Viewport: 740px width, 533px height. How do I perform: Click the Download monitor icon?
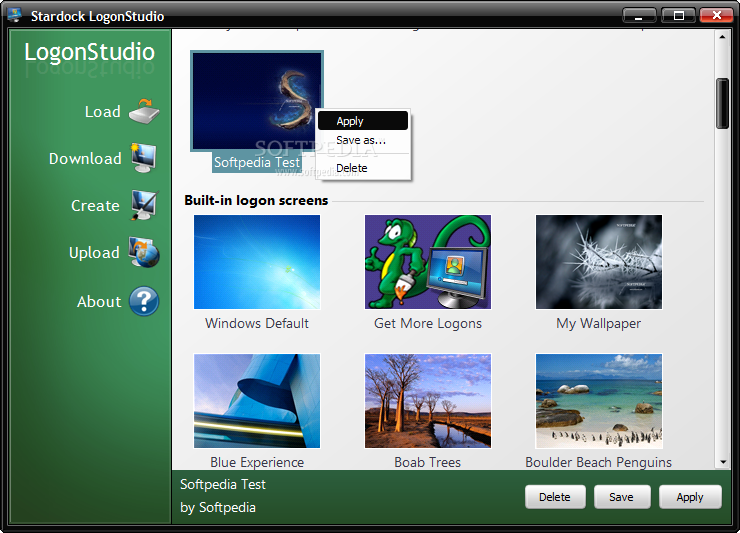pyautogui.click(x=143, y=158)
